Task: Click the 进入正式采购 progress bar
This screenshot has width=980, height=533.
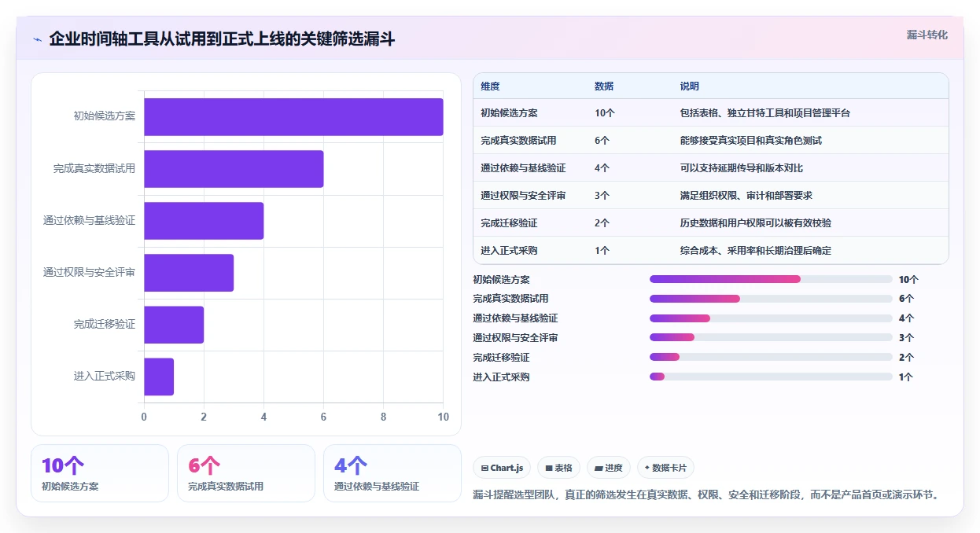Action: click(x=771, y=377)
